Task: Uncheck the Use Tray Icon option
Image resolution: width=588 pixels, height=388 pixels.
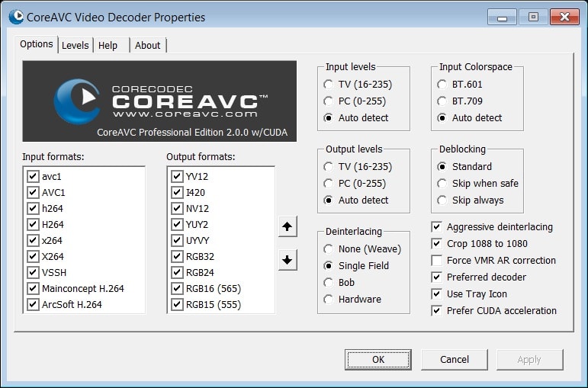Action: 437,293
